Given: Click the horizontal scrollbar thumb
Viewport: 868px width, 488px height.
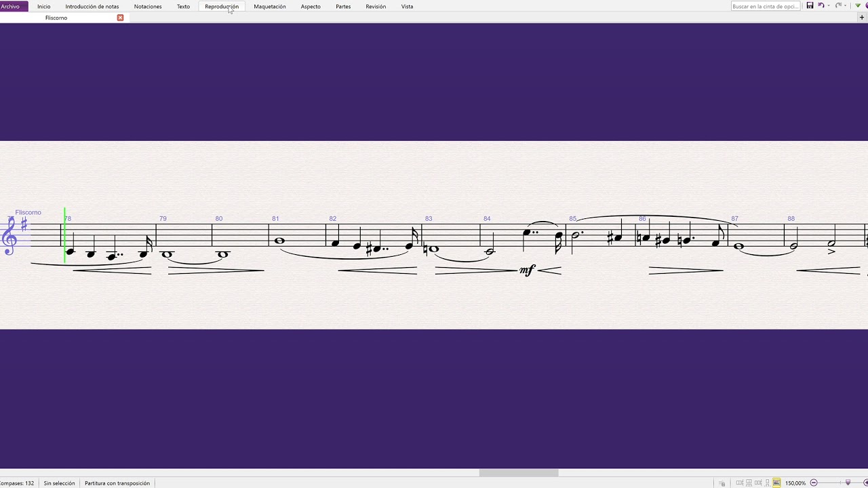Looking at the screenshot, I should pyautogui.click(x=519, y=472).
